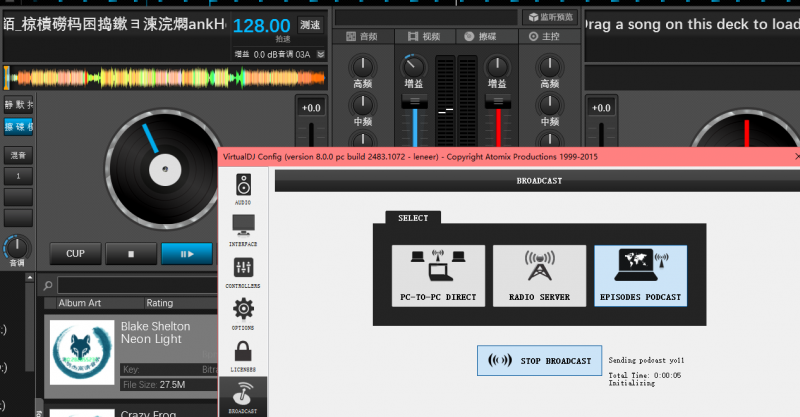Select the Broadcast section icon
This screenshot has width=800, height=417.
coord(244,396)
